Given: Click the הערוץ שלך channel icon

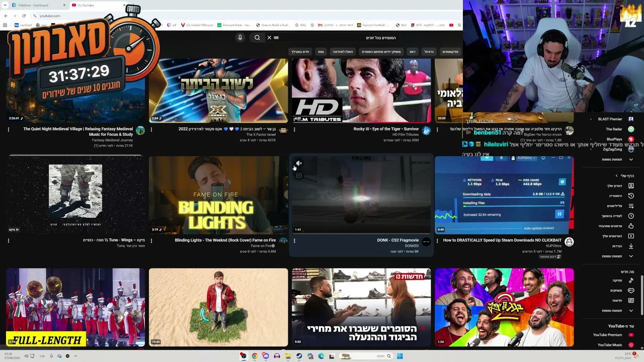Looking at the screenshot, I should [631, 186].
